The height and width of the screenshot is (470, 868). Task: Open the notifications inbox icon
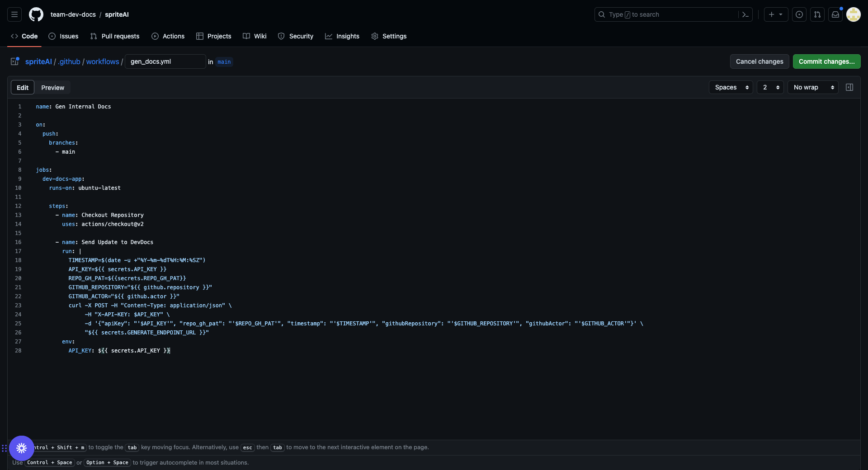pyautogui.click(x=835, y=14)
